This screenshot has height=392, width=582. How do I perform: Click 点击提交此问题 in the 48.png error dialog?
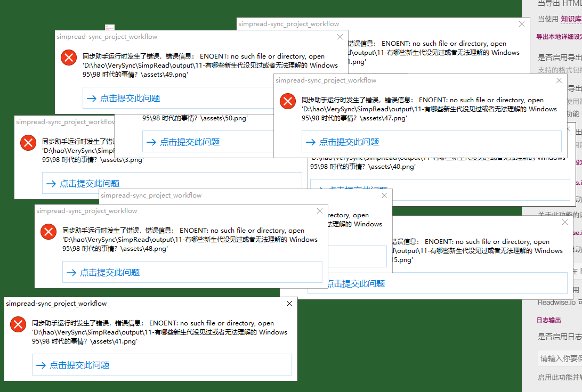pos(192,272)
